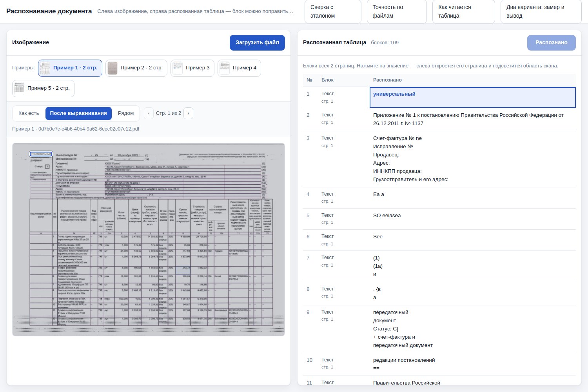
Task: Click the Стр. 1 из 2 page indicator
Action: click(x=169, y=113)
